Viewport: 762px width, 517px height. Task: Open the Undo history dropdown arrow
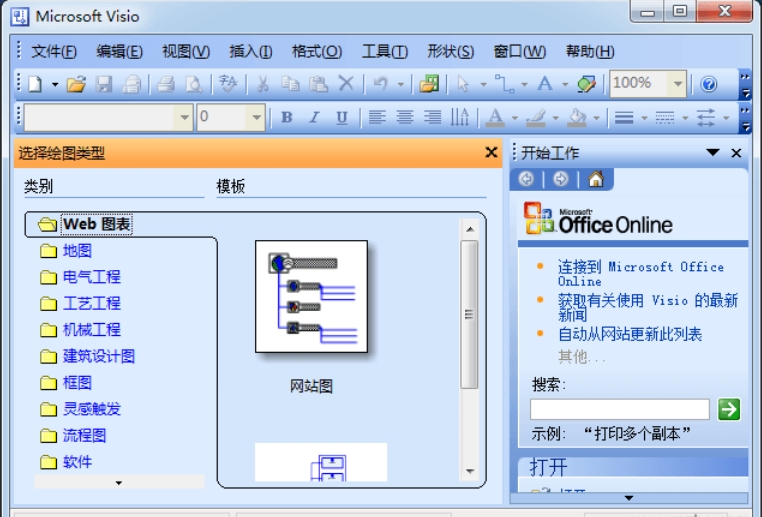tap(401, 85)
